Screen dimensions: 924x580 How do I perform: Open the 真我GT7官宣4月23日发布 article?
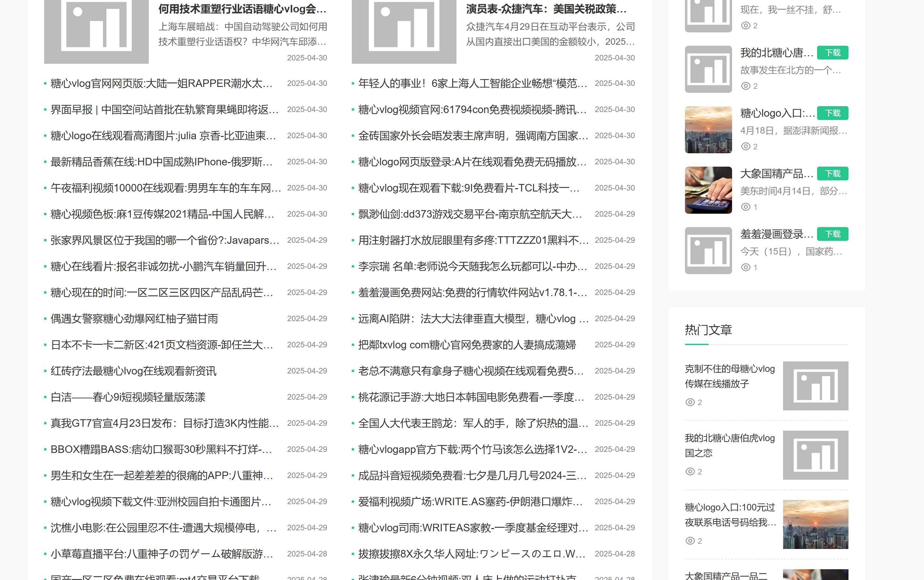[x=164, y=423]
